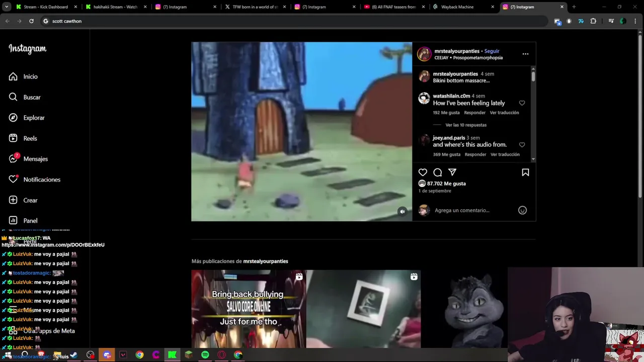Open Spotify from the taskbar

[x=205, y=355]
